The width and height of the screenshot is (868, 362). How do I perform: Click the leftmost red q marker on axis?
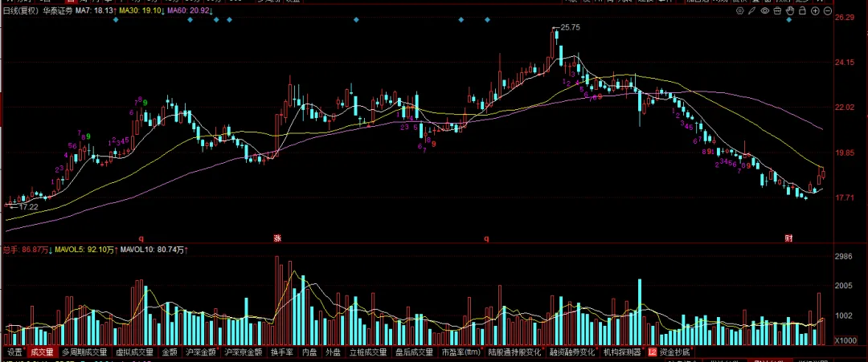click(x=141, y=238)
